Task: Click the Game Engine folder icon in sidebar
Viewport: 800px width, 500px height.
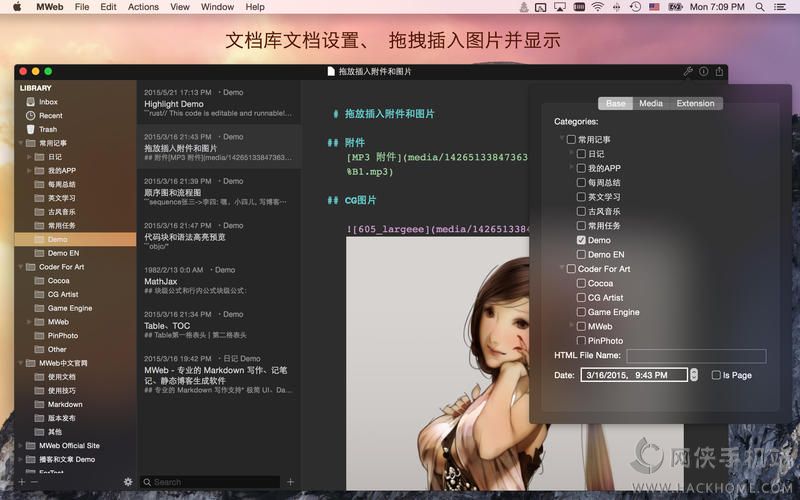Action: point(39,308)
